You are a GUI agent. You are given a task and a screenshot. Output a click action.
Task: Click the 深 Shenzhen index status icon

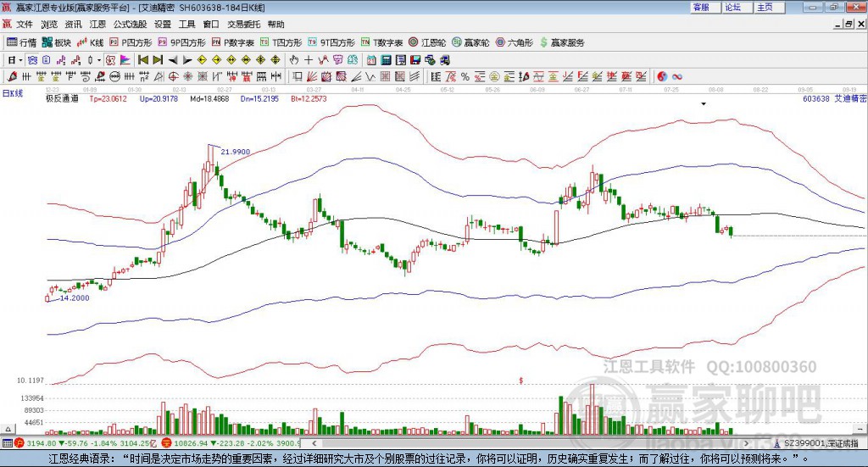166,442
